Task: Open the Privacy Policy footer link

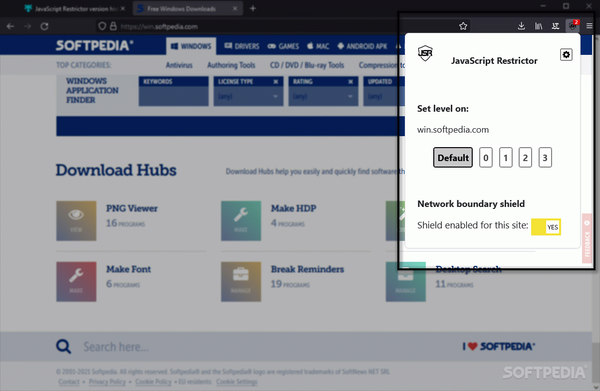Action: tap(107, 382)
